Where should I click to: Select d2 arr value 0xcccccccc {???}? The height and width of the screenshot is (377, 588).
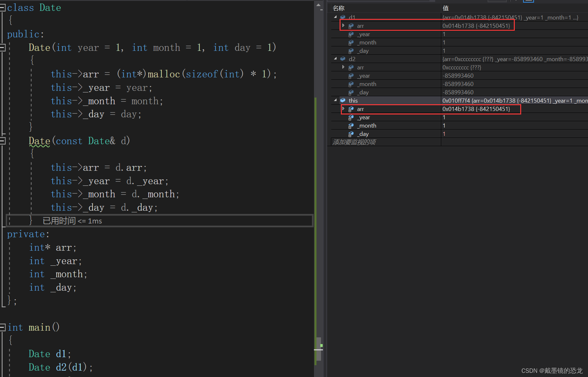(462, 67)
